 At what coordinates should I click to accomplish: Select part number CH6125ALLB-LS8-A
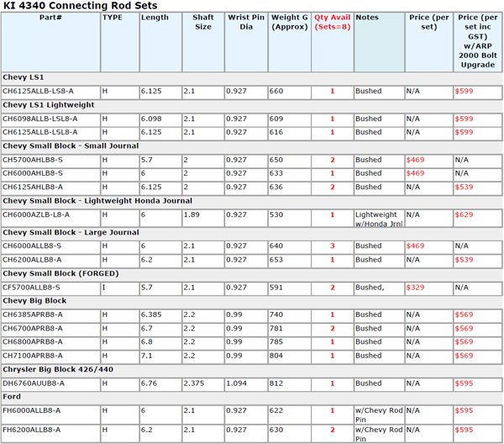38,91
